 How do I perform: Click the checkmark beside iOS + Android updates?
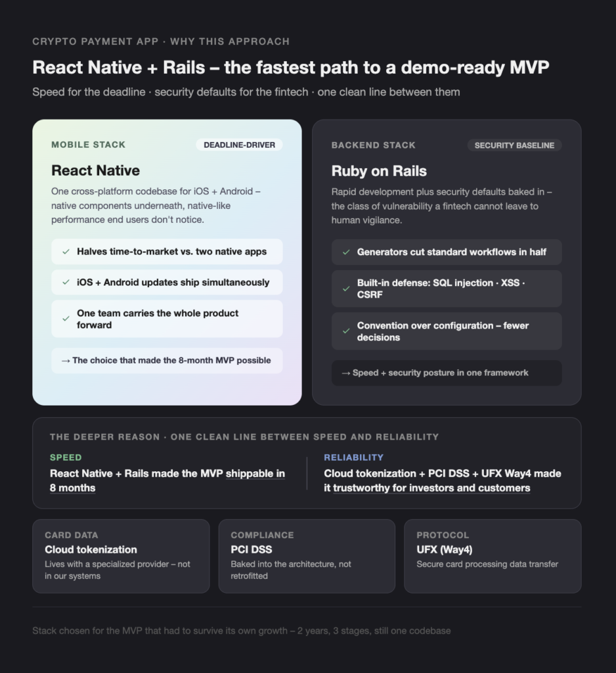coord(66,282)
